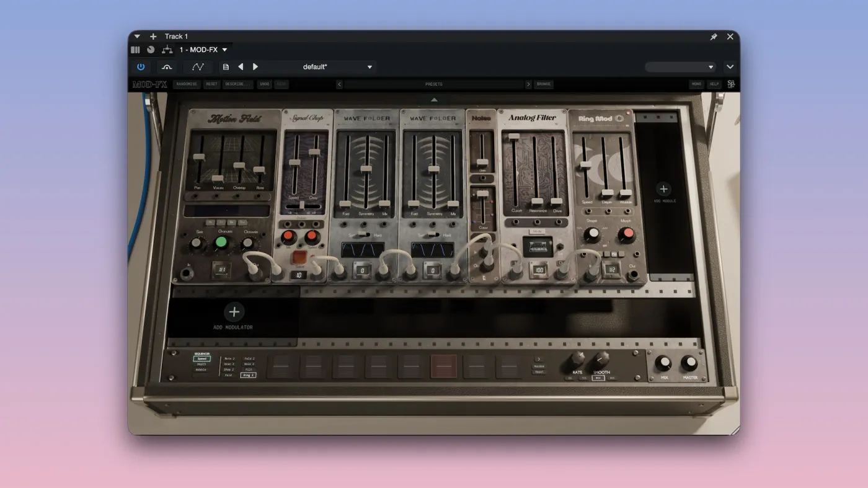The height and width of the screenshot is (488, 868).
Task: Select the previous MOD-FX preset arrow
Action: [x=339, y=84]
